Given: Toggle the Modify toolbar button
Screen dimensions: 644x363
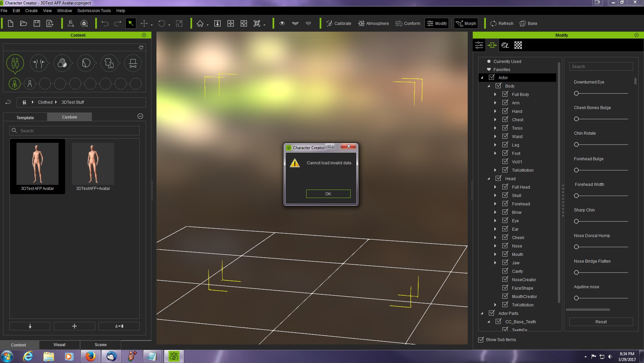Looking at the screenshot, I should [437, 23].
